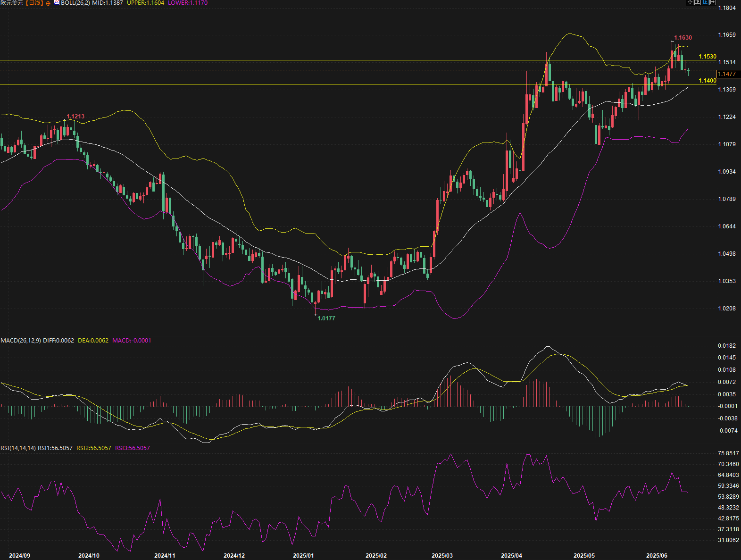Click the 1.1079 price axis label
Screen dimensions: 741x560
tap(727, 144)
